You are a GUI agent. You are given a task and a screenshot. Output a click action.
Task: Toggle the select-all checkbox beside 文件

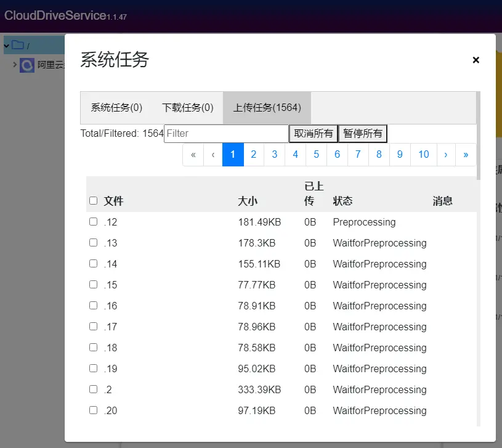click(x=93, y=201)
